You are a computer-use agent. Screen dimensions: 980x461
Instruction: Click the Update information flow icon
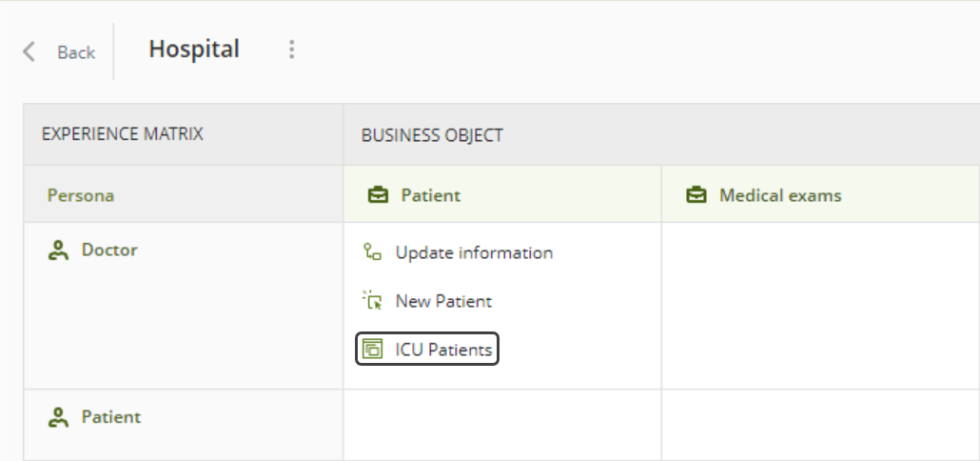pyautogui.click(x=373, y=252)
